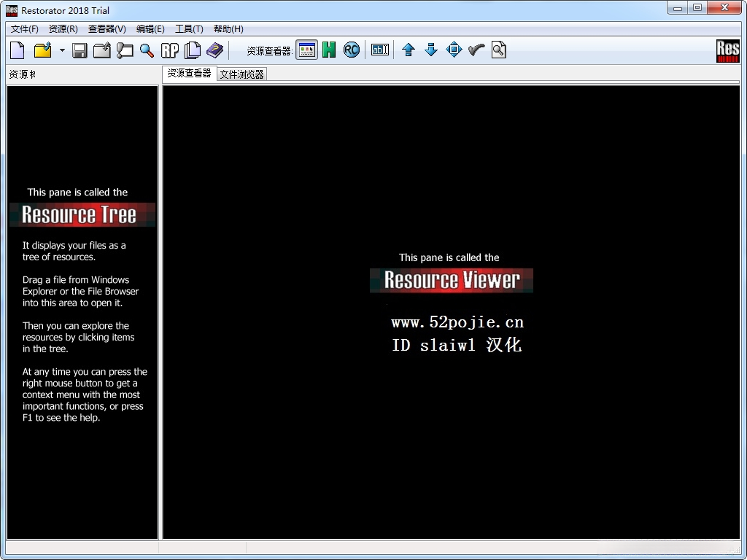The height and width of the screenshot is (560, 747).
Task: Create a new file with the blank page icon
Action: 18,50
